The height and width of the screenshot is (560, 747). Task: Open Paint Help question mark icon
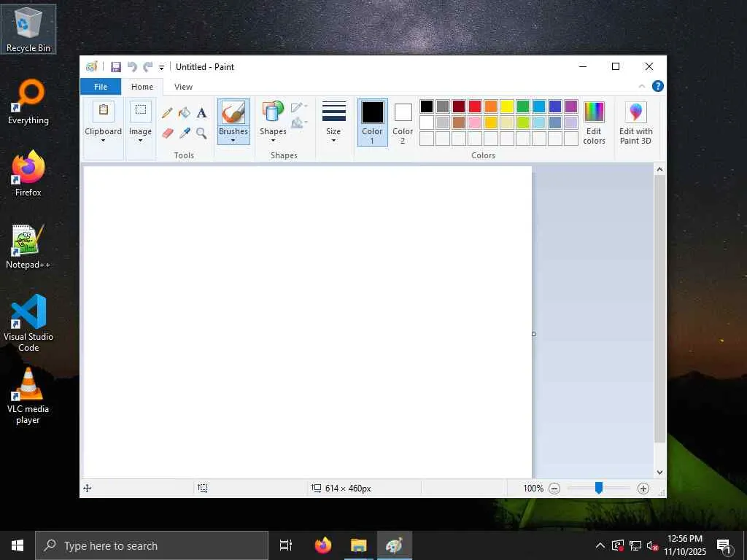[657, 86]
